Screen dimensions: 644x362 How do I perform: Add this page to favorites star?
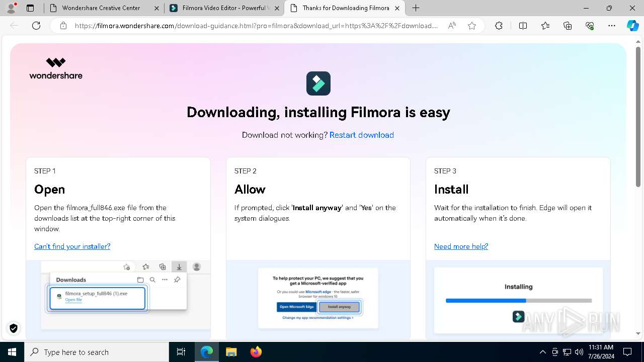[x=472, y=26]
